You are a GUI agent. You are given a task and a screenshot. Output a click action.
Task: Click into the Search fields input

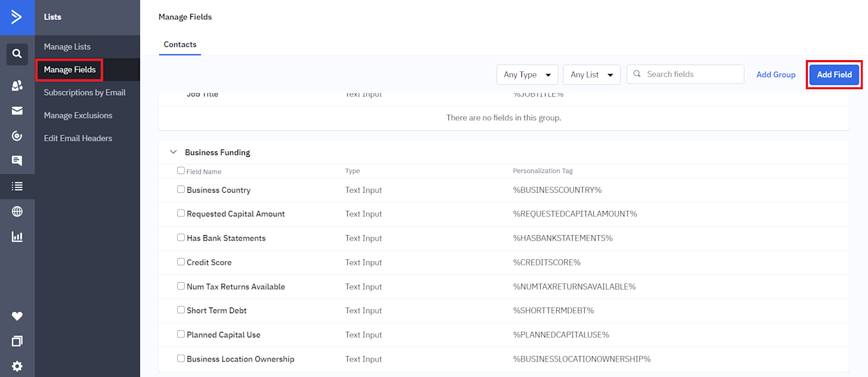pyautogui.click(x=685, y=74)
